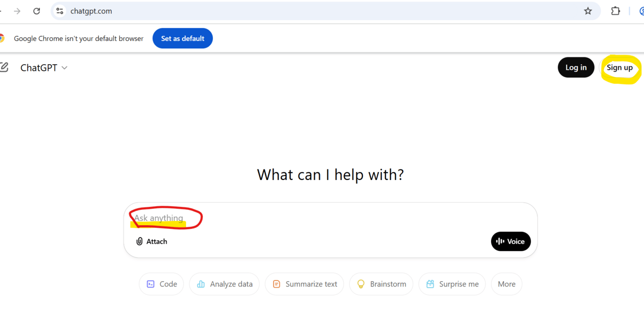Attach a file using Attach button

152,241
